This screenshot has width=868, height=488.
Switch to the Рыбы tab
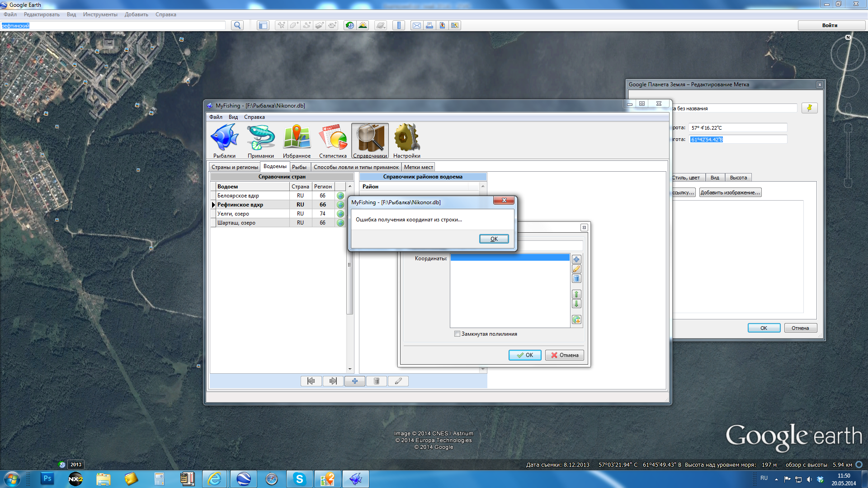tap(299, 167)
